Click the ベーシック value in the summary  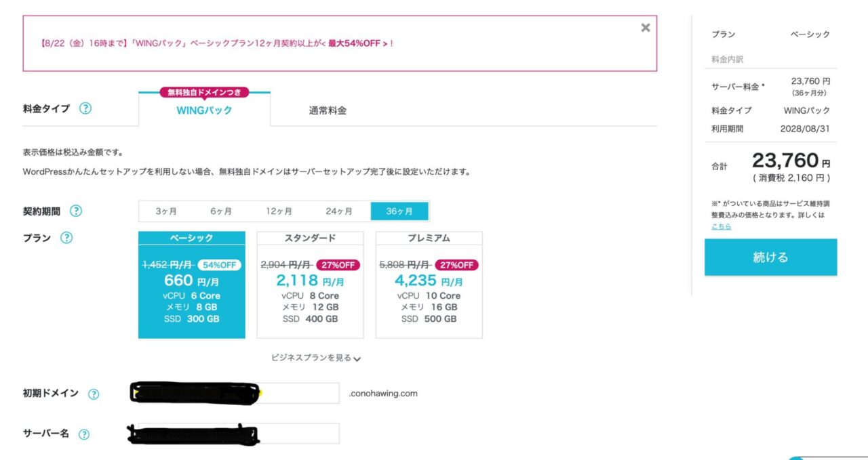(810, 35)
